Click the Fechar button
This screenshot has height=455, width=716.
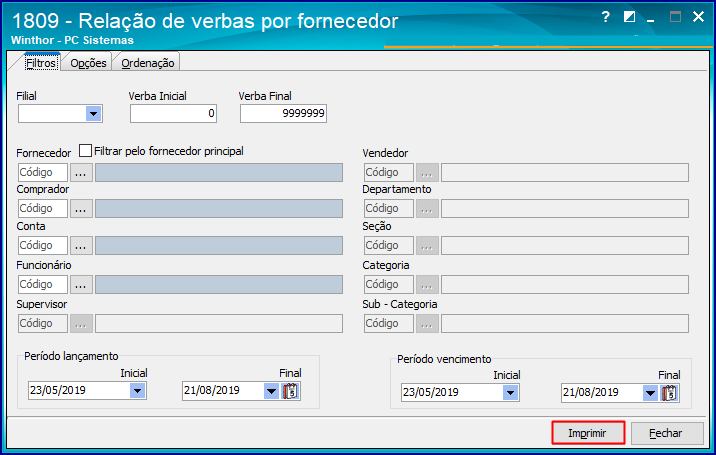(x=667, y=433)
